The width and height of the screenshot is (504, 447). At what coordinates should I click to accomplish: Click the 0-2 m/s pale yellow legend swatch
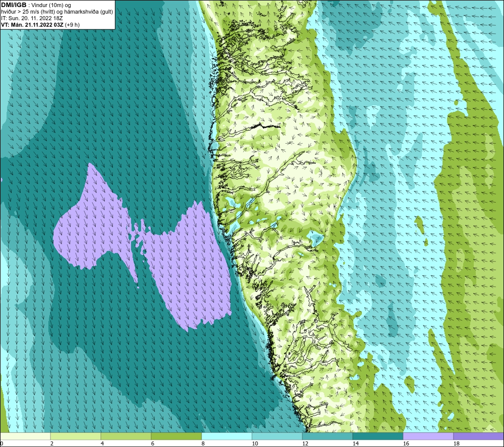click(x=25, y=436)
